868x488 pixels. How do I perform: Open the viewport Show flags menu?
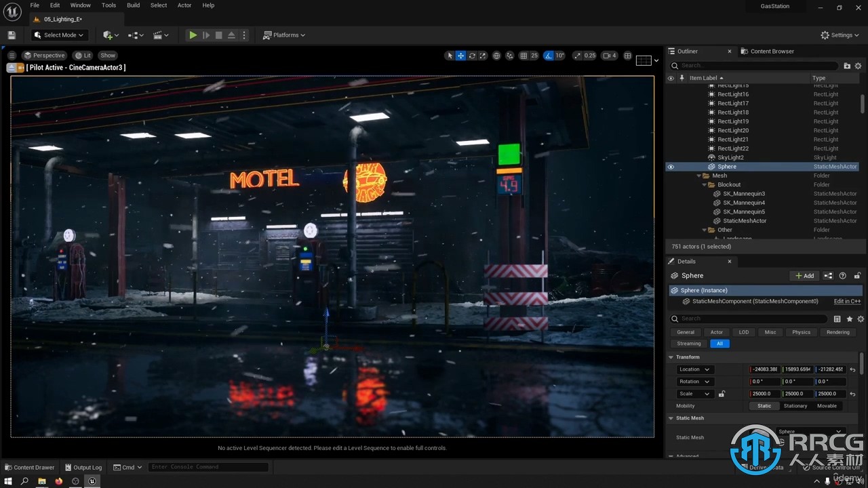coord(108,56)
